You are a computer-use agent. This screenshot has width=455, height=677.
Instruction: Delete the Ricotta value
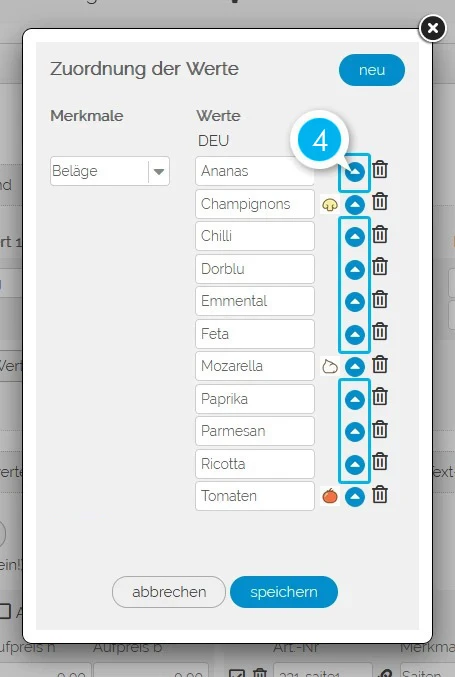380,462
